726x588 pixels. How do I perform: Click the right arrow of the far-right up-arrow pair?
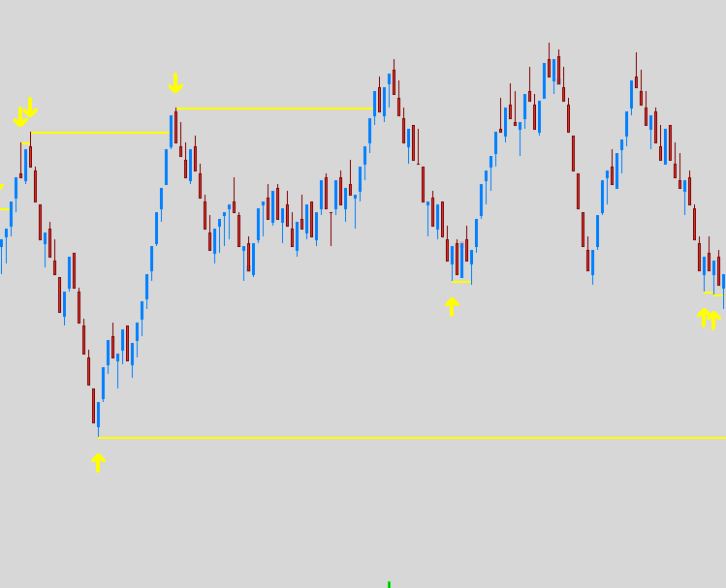(714, 320)
